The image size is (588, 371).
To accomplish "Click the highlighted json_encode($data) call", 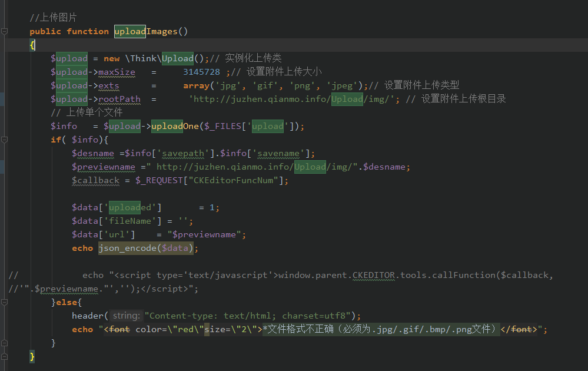I will click(146, 249).
